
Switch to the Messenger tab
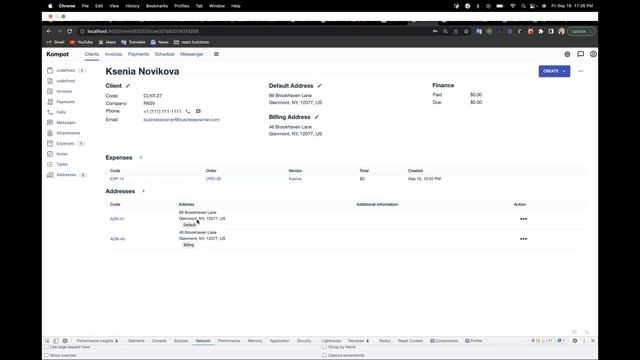[x=191, y=54]
